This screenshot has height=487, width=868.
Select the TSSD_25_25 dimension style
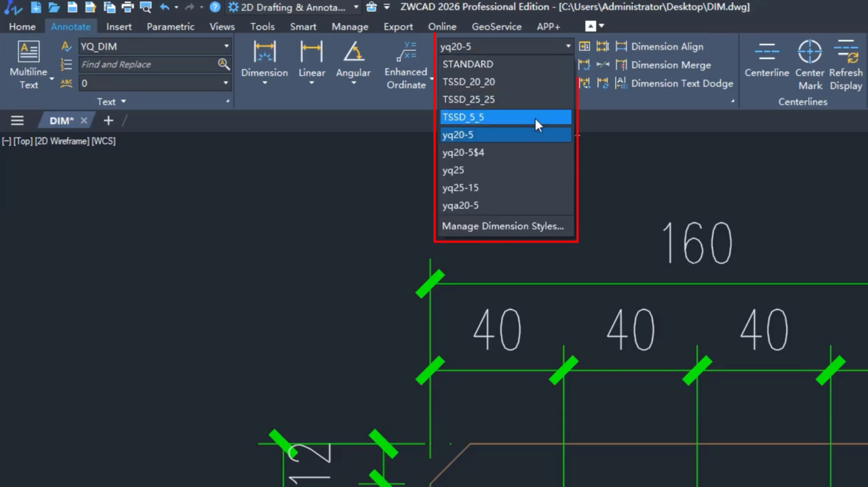tap(506, 100)
